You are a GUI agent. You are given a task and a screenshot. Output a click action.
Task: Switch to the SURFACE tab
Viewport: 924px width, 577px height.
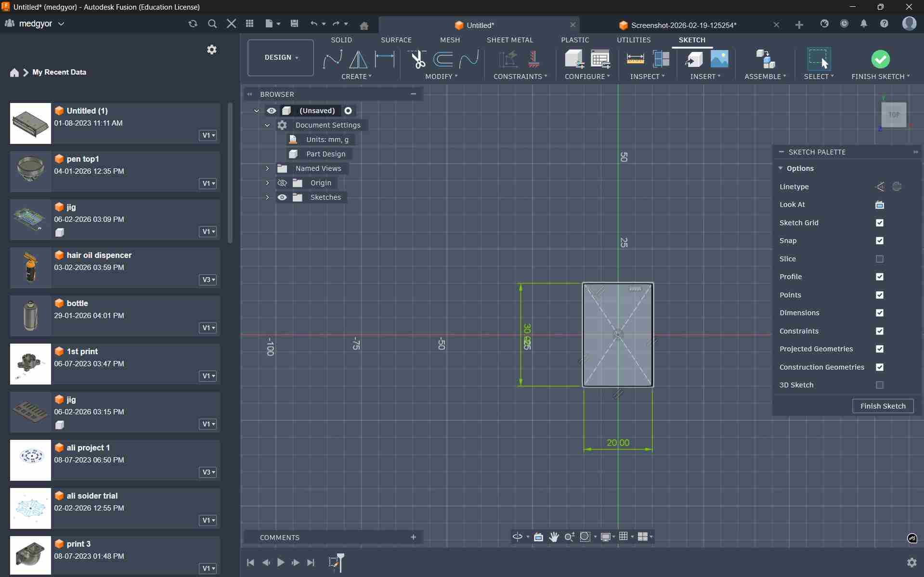click(396, 40)
